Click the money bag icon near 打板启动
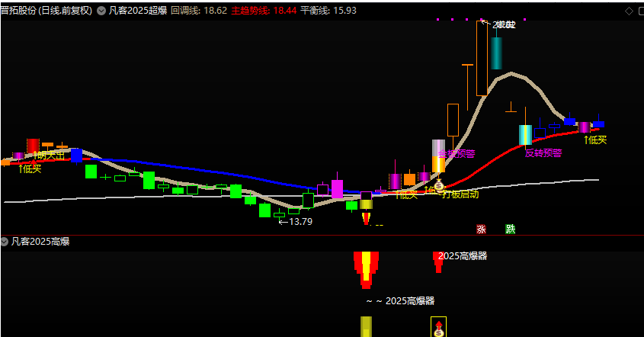The height and width of the screenshot is (337, 644). click(x=439, y=186)
